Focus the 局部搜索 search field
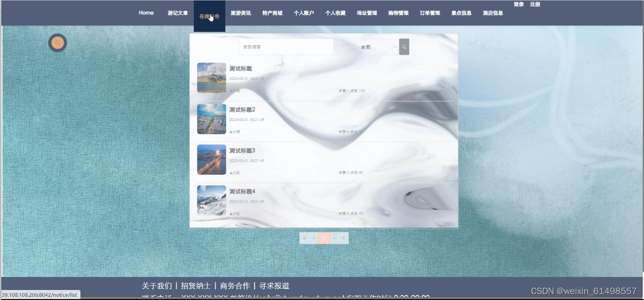Screen dimensions: 644x300 pos(286,47)
